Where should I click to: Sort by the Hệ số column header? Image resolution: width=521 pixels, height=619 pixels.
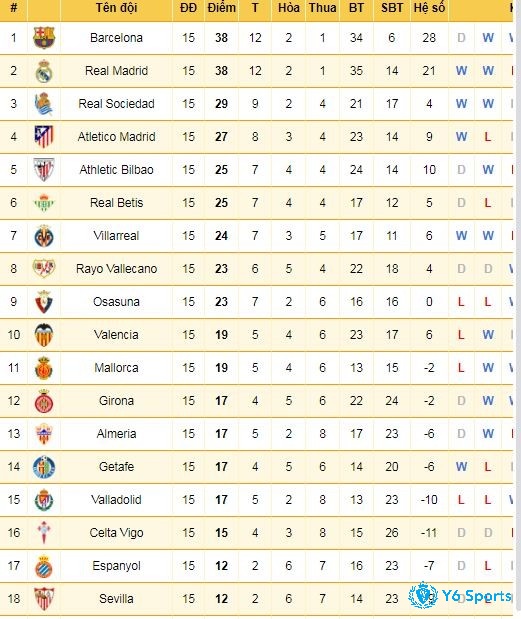[429, 8]
